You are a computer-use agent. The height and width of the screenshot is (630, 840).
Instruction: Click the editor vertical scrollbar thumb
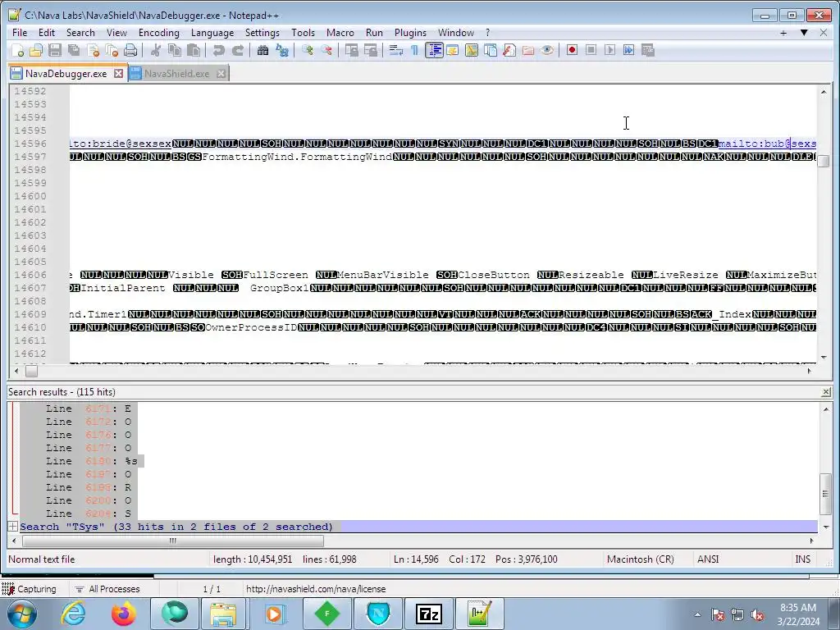click(824, 161)
